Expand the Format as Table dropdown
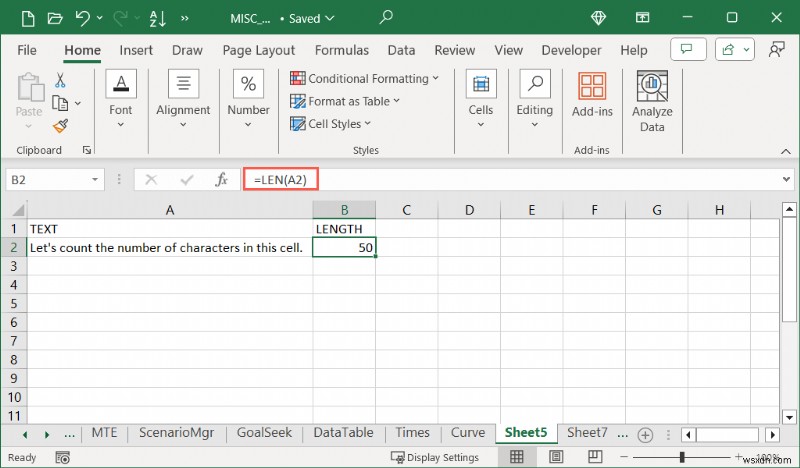Screen dimensions: 800x468 tap(397, 101)
